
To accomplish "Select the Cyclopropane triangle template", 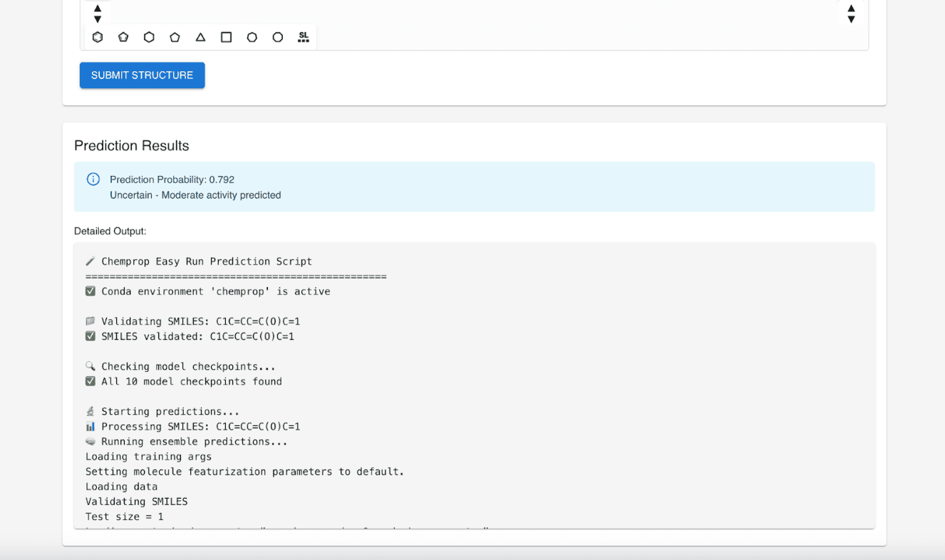I will tap(200, 37).
